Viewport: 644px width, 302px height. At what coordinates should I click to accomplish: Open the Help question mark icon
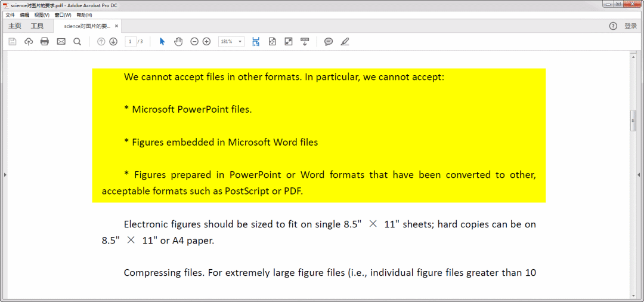click(x=613, y=26)
